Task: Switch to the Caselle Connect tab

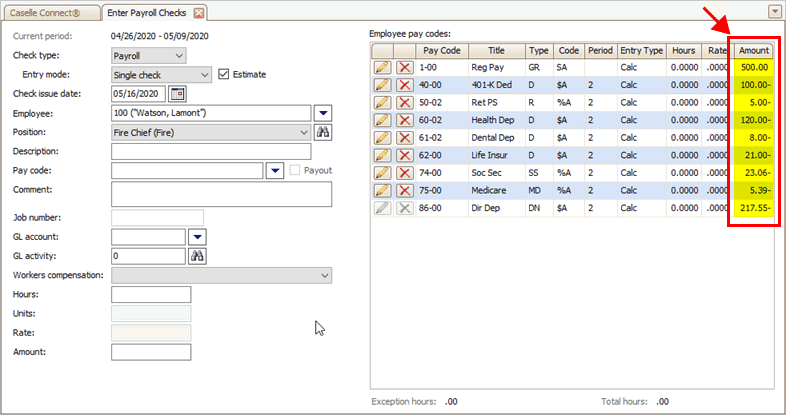Action: pos(51,13)
